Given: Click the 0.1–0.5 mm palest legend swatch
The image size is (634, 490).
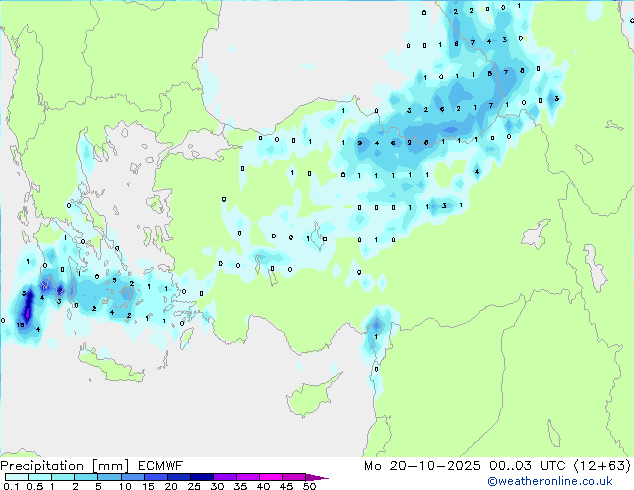Looking at the screenshot, I should click(17, 477).
